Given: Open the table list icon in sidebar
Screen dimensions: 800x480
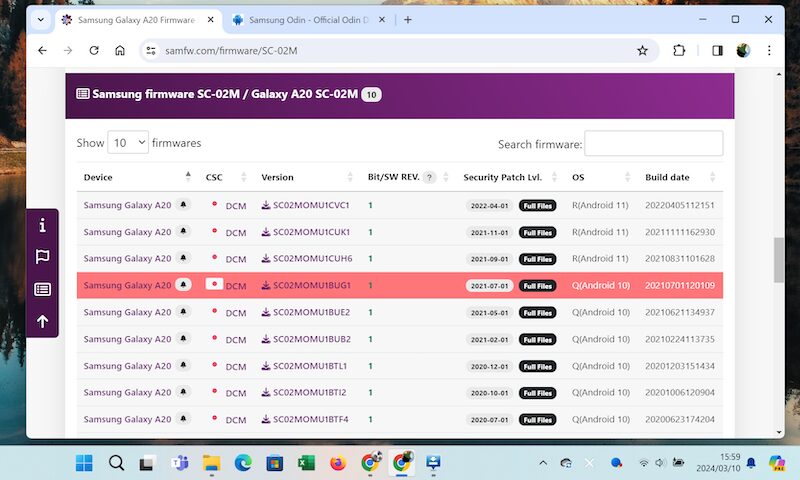Looking at the screenshot, I should pos(42,289).
